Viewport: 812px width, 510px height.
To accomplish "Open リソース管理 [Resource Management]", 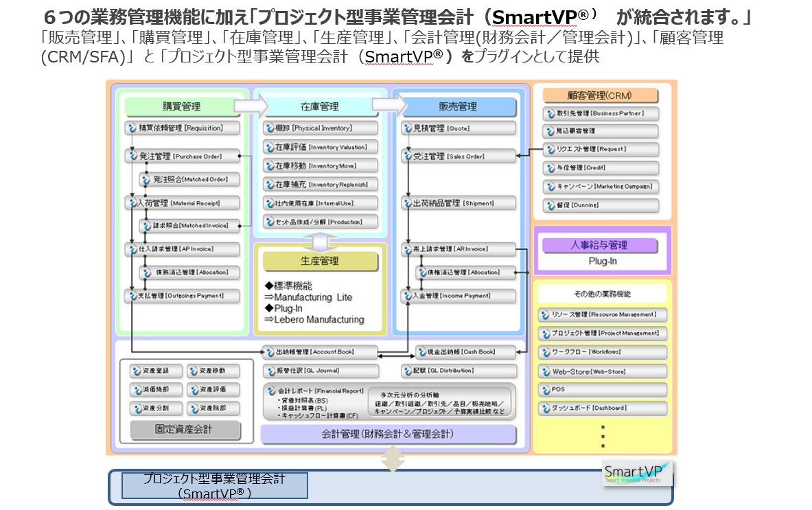I will (602, 314).
